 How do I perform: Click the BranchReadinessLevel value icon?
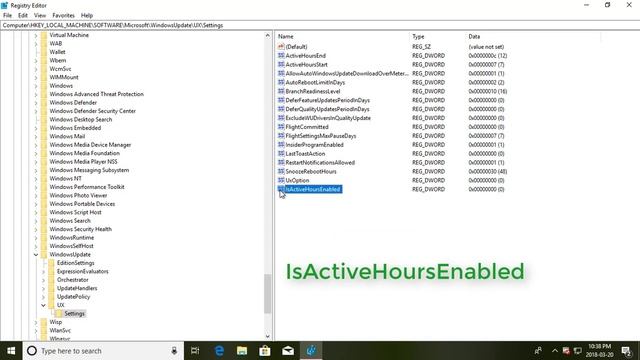pos(281,91)
